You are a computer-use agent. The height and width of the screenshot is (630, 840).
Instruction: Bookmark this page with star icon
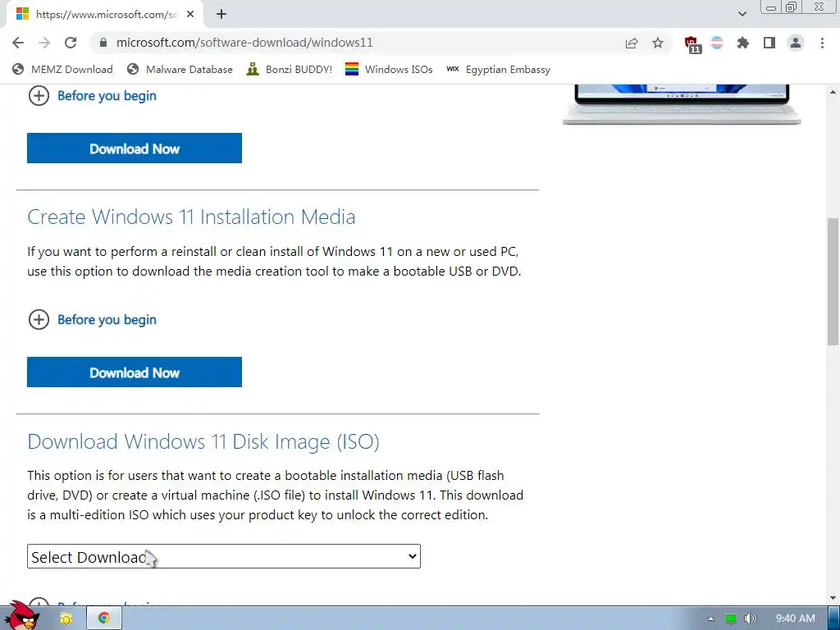coord(658,43)
